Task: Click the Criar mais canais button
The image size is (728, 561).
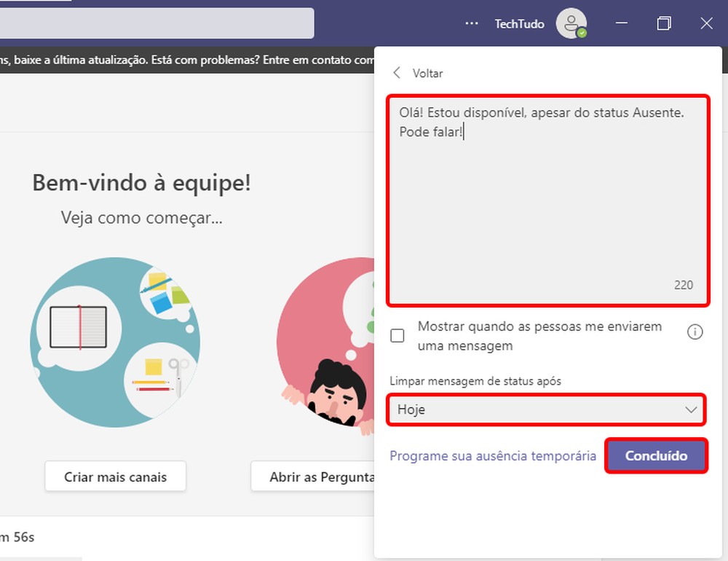Action: (x=115, y=476)
